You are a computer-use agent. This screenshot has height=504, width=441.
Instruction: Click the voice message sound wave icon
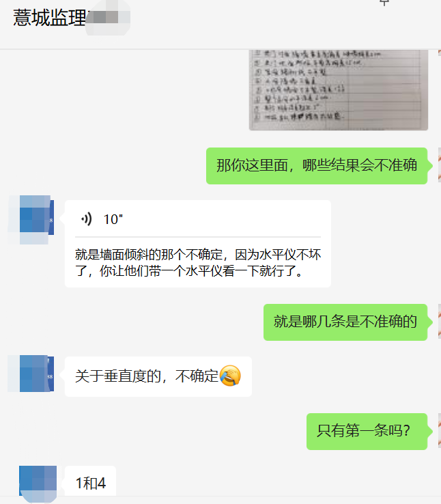point(87,219)
